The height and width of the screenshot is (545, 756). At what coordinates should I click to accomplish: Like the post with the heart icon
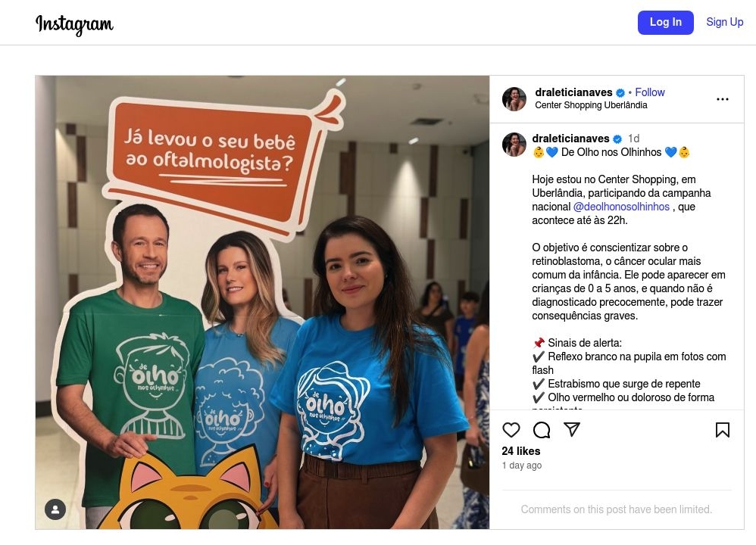pyautogui.click(x=511, y=429)
